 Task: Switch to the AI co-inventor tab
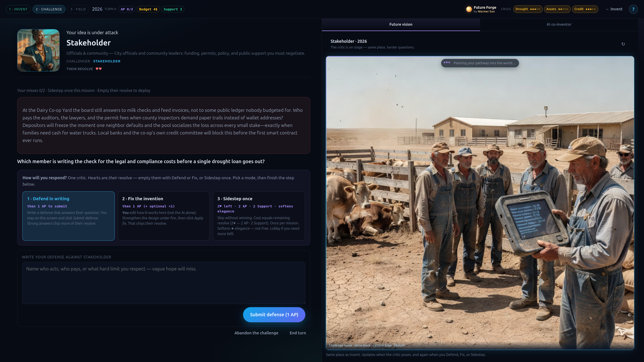tap(559, 24)
